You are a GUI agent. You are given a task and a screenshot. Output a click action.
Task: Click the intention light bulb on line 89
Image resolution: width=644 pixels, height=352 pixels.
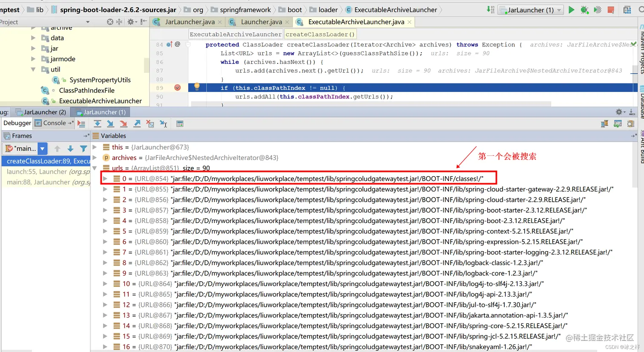(x=197, y=87)
